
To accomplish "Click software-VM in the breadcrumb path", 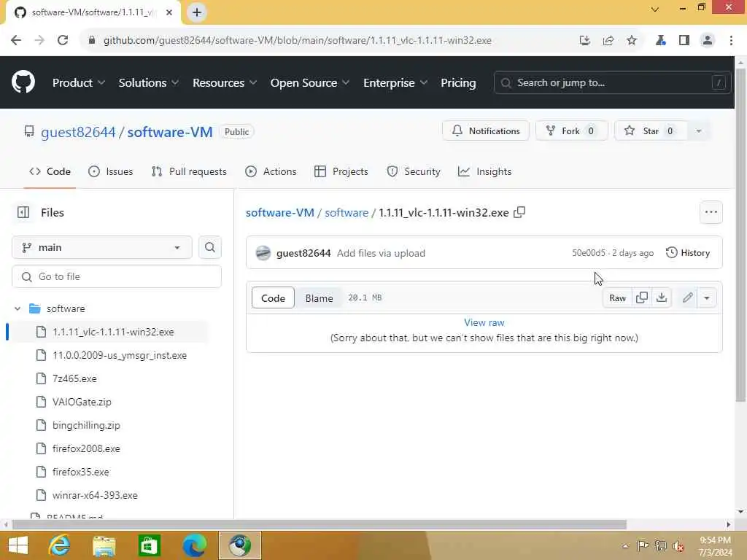I will [279, 213].
